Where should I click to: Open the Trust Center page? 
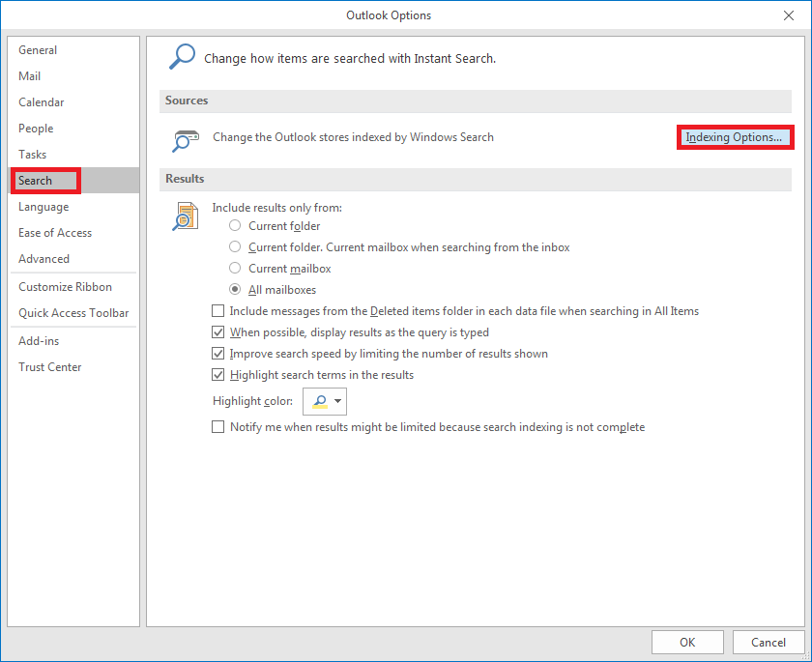[73, 367]
